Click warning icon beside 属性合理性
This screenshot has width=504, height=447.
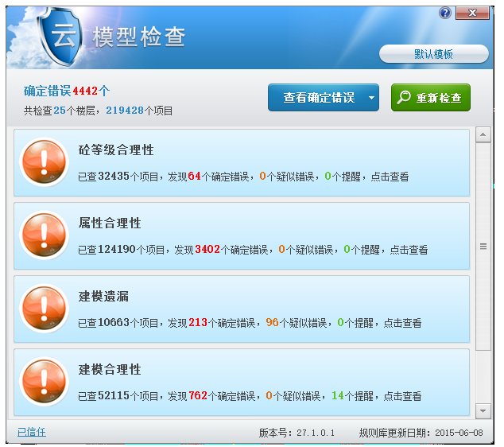(x=44, y=235)
